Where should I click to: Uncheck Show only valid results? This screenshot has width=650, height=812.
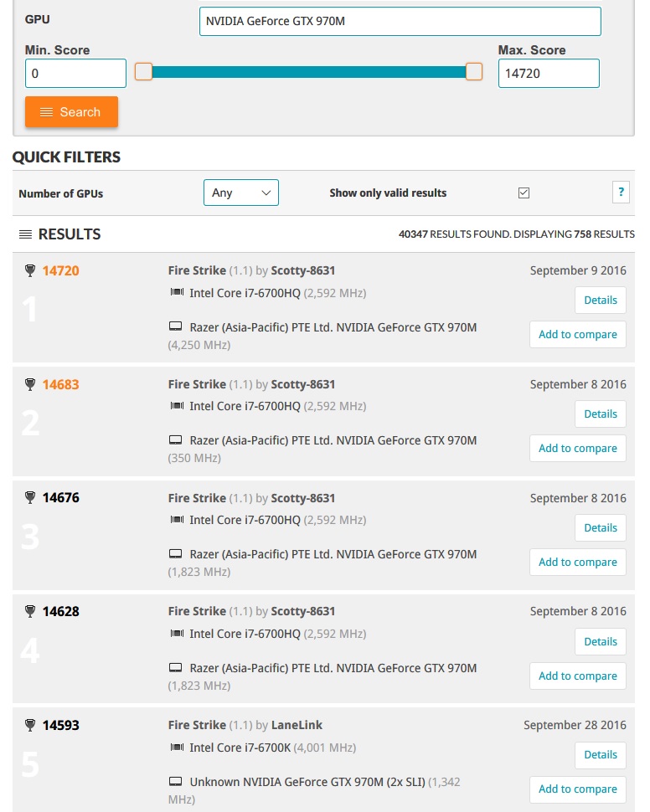click(x=524, y=193)
